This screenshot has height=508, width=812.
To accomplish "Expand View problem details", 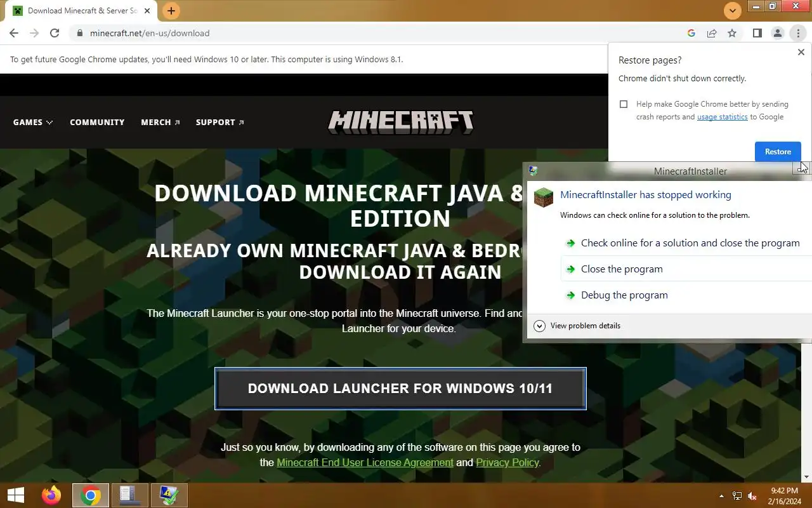I will coord(577,326).
